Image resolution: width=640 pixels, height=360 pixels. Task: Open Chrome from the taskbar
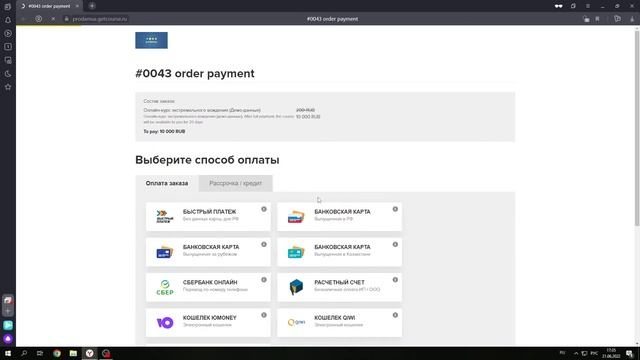click(x=57, y=353)
